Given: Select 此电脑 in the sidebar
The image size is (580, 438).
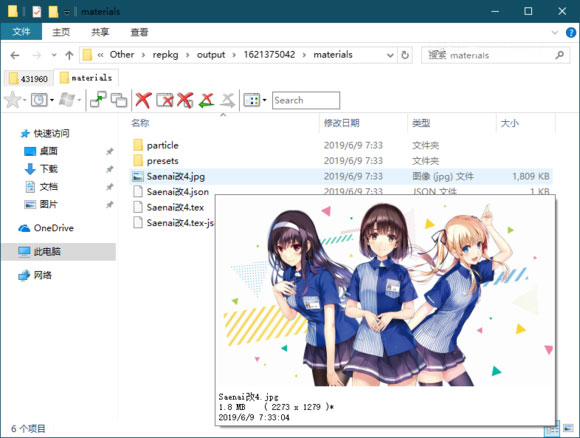Looking at the screenshot, I should [x=58, y=252].
